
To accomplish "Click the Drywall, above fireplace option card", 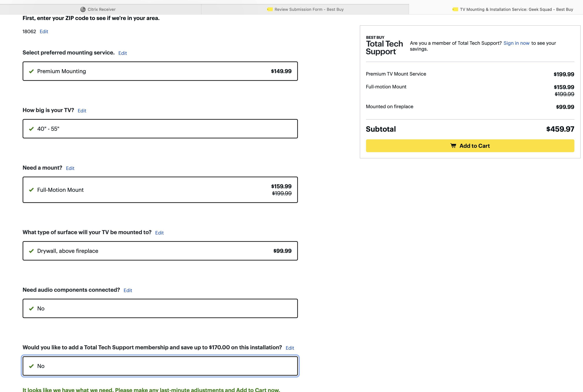I will [160, 251].
